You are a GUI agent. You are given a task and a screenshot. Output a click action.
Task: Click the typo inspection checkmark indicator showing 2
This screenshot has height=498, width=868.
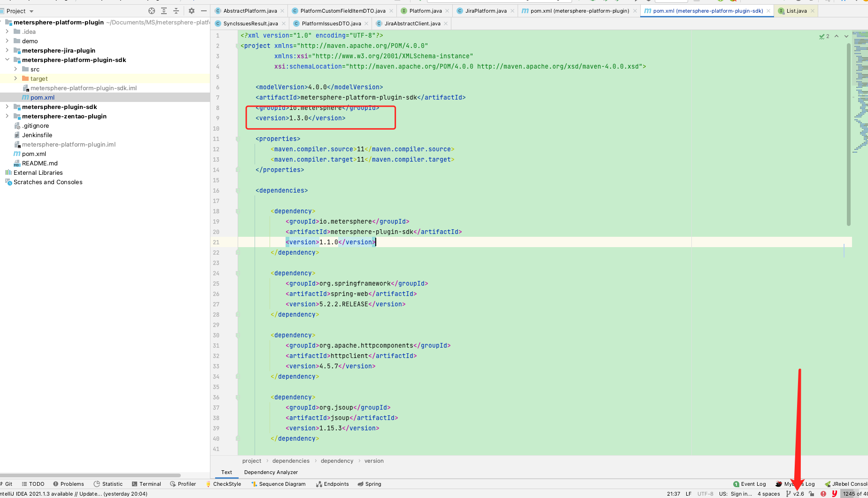click(x=824, y=36)
